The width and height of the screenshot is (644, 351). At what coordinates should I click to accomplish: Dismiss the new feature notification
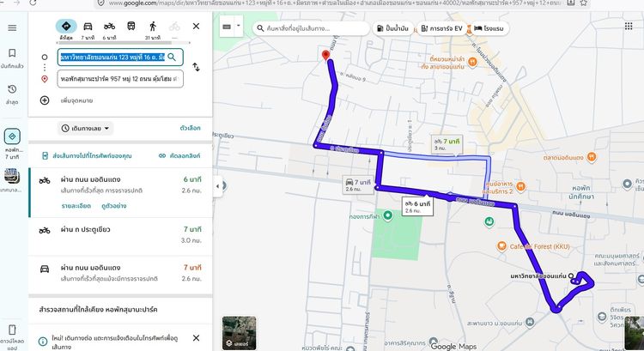197,338
